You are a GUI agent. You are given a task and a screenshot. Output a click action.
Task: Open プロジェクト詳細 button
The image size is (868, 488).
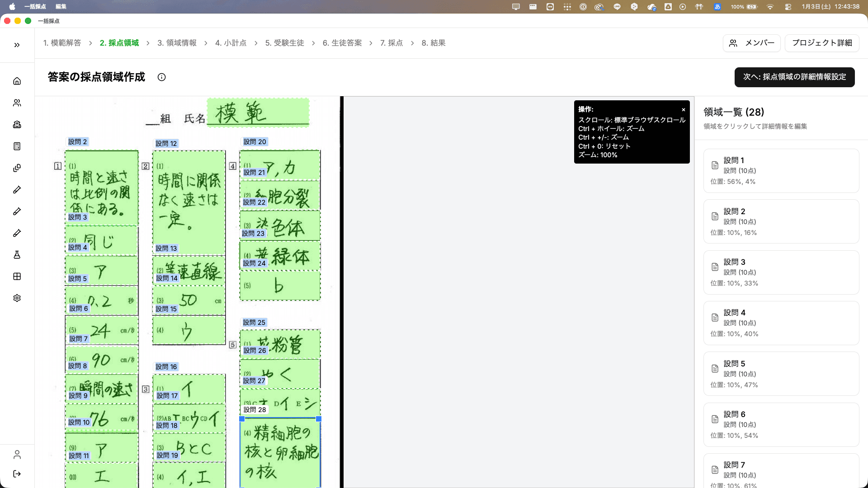click(x=822, y=43)
